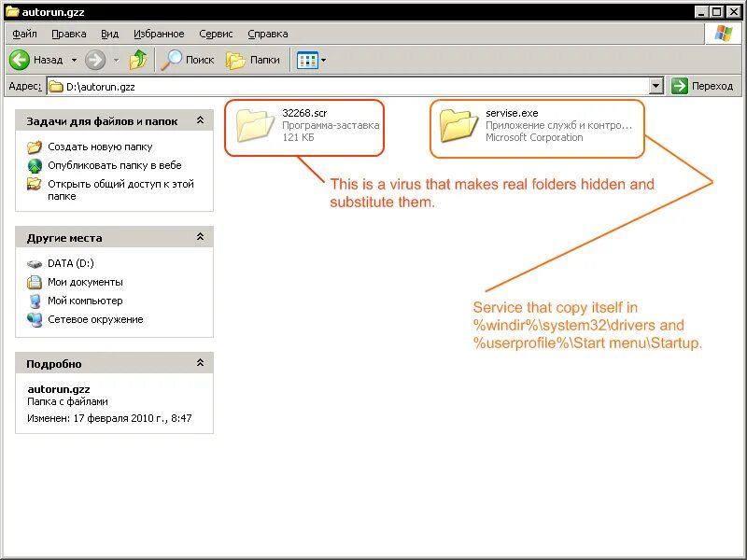Open the forward history dropdown arrow
Image resolution: width=747 pixels, height=560 pixels.
point(116,60)
